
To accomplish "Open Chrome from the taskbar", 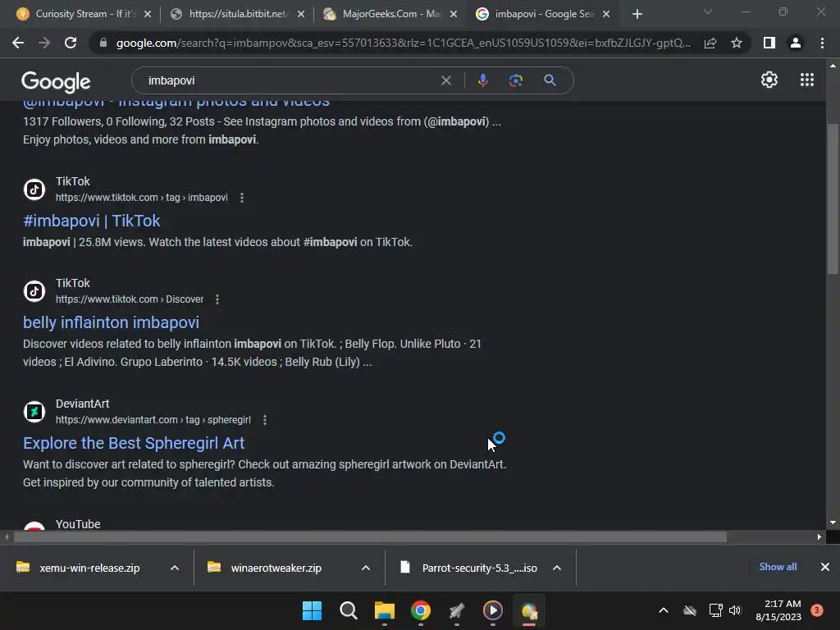I will pyautogui.click(x=421, y=610).
